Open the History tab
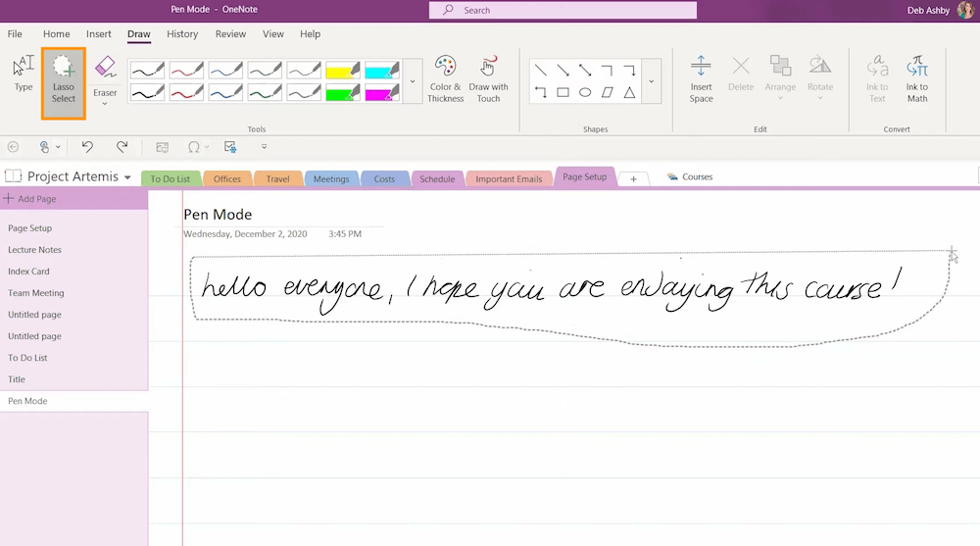 pos(182,33)
